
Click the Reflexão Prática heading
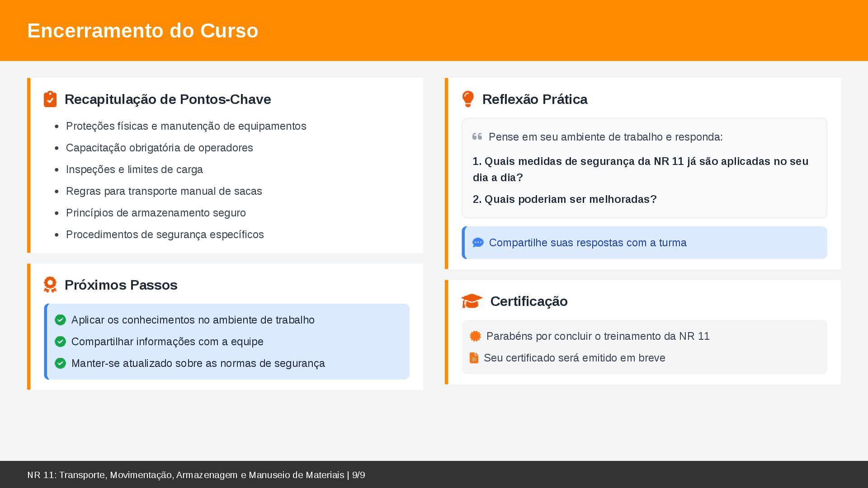pyautogui.click(x=535, y=99)
